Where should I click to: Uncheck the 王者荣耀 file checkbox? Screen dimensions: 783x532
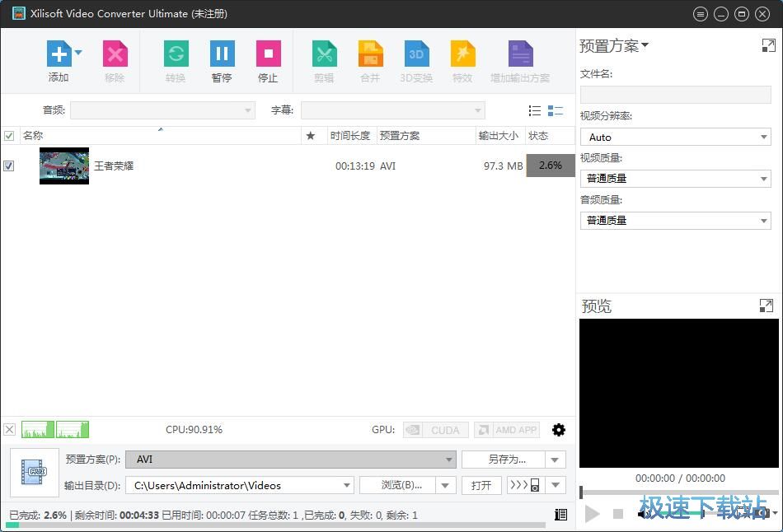coord(9,166)
